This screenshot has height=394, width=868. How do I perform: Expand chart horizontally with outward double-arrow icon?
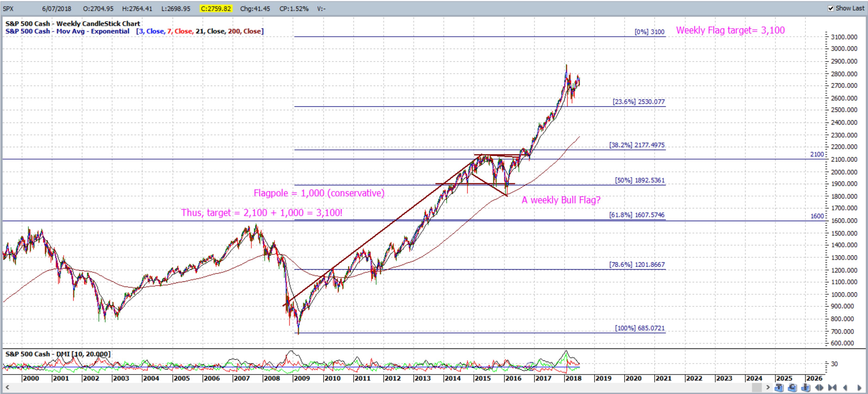pos(819,388)
